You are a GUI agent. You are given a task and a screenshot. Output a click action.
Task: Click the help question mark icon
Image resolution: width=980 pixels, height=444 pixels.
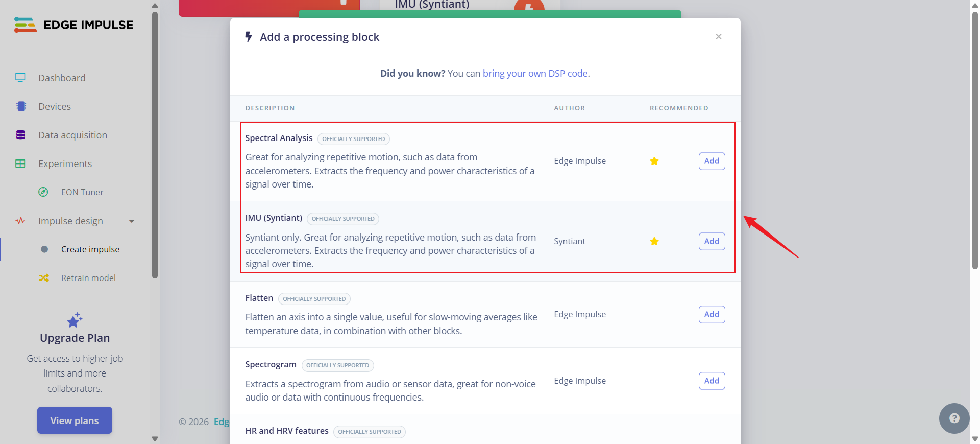coord(954,418)
